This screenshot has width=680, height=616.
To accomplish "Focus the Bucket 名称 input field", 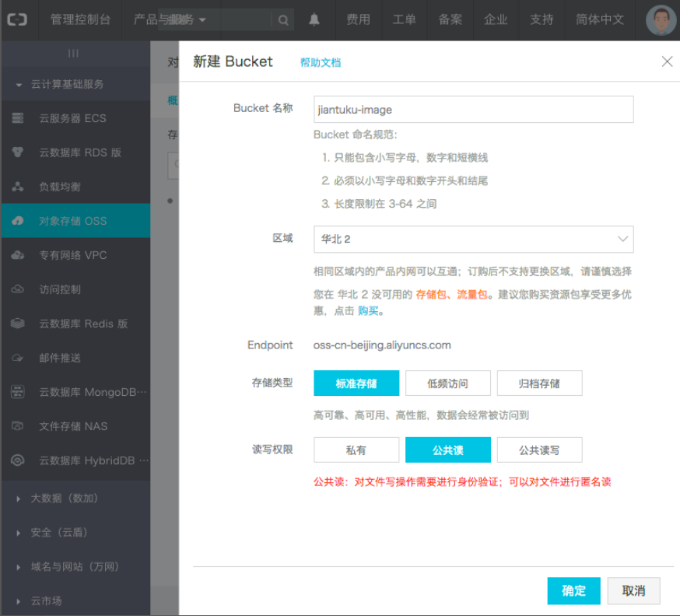I will (x=474, y=109).
